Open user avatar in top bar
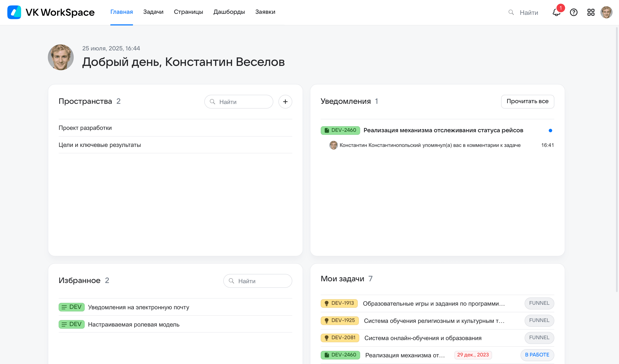Viewport: 619px width, 364px height. pyautogui.click(x=606, y=12)
